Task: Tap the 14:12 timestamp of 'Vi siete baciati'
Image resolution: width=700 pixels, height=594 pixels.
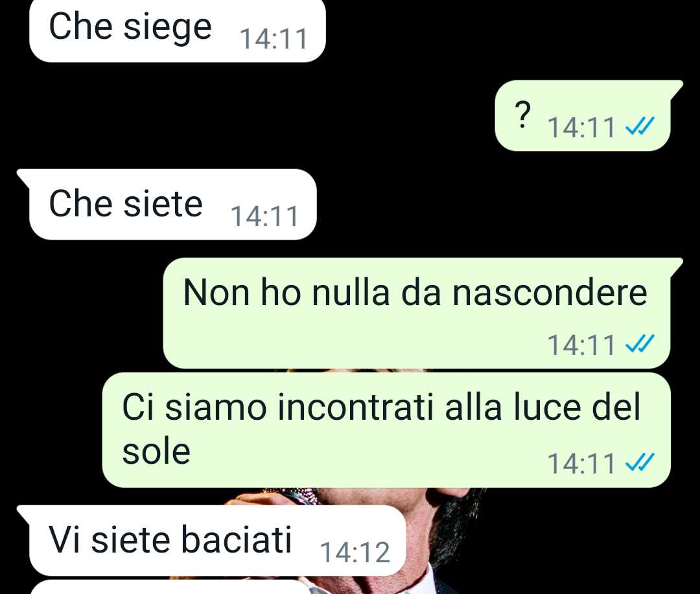Action: [355, 553]
